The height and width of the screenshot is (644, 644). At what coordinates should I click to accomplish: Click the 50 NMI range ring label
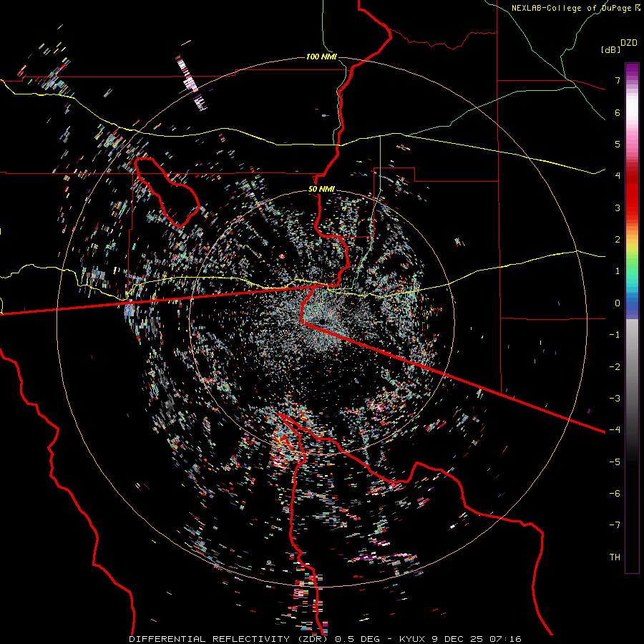pos(321,189)
